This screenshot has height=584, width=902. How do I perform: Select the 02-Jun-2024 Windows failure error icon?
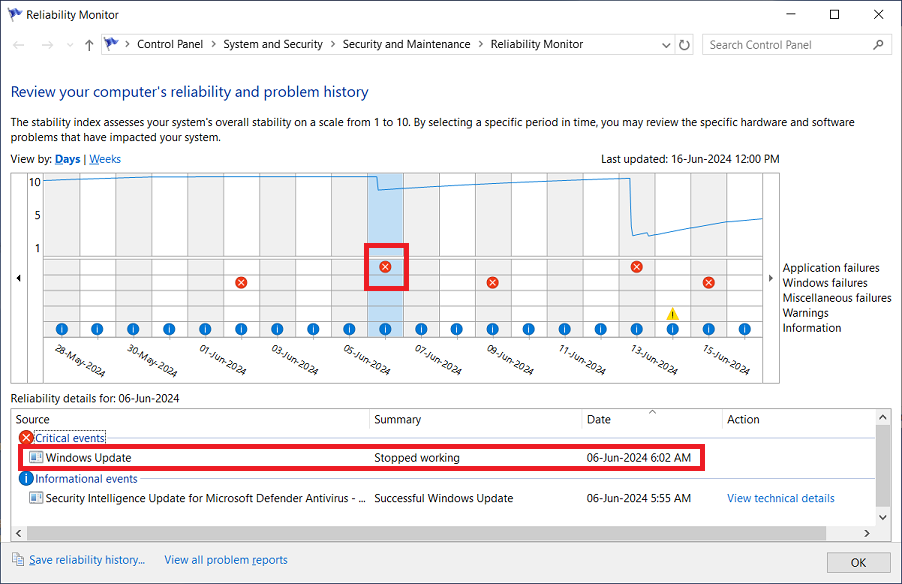pyautogui.click(x=241, y=283)
